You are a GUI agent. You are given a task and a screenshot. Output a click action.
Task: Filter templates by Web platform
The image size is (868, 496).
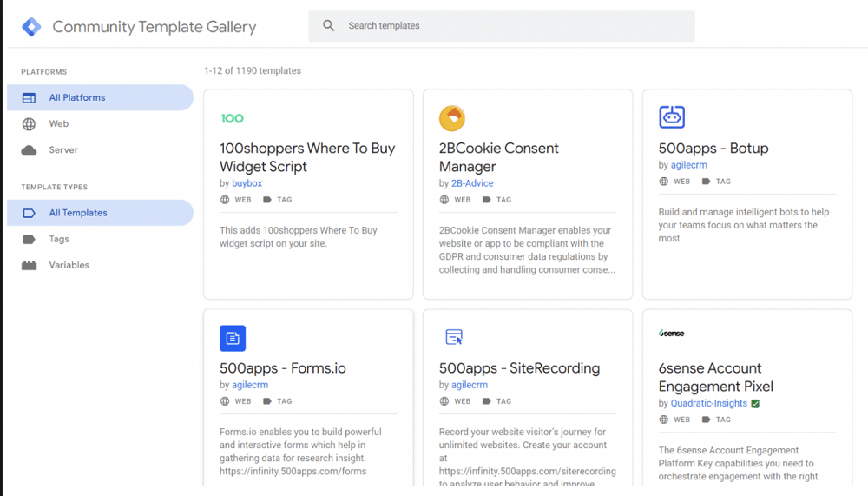(100, 123)
